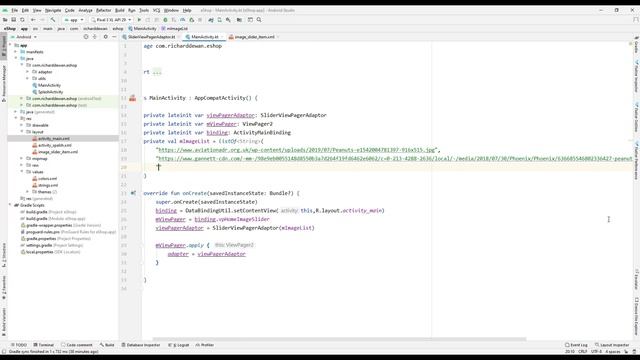This screenshot has width=640, height=360.
Task: Open the Navigate menu
Action: [x=53, y=10]
